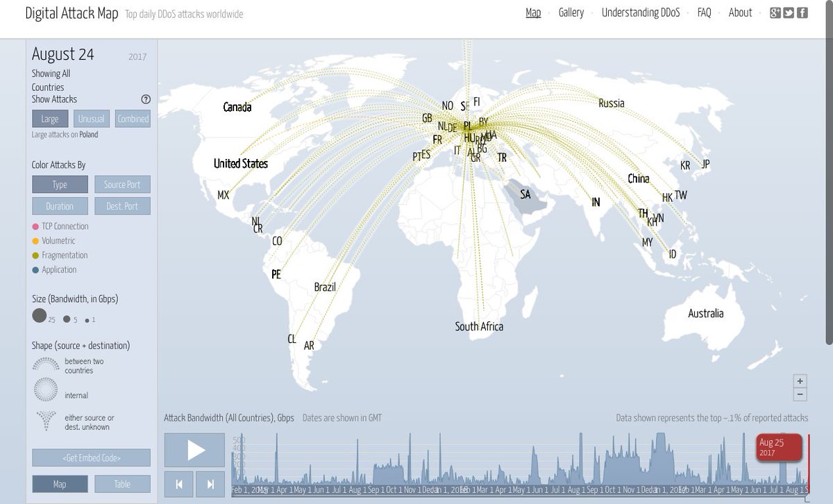The image size is (833, 504).
Task: Open the About page
Action: point(740,12)
